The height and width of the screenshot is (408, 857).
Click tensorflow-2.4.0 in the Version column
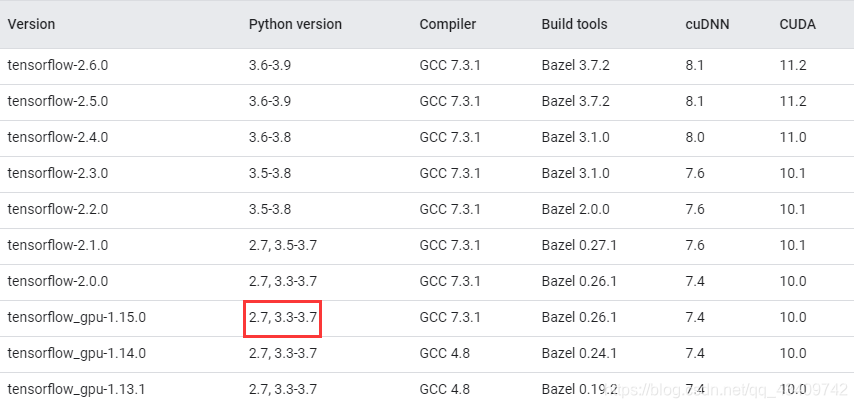(58, 137)
